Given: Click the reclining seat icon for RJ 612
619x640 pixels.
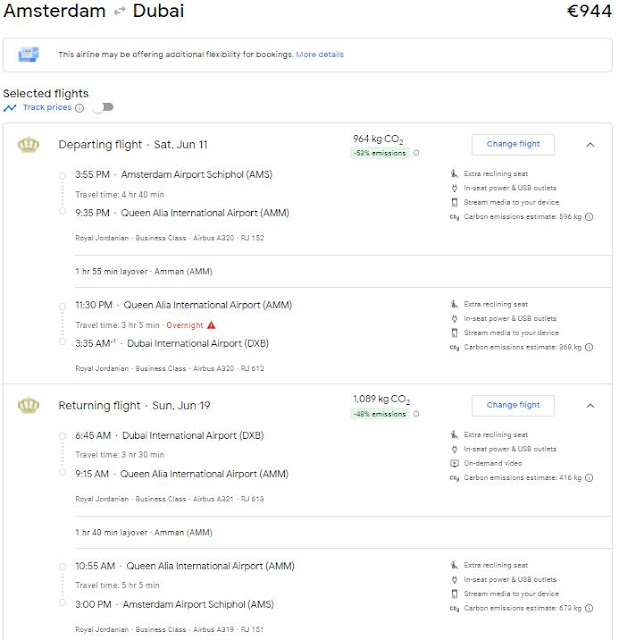Looking at the screenshot, I should point(454,304).
